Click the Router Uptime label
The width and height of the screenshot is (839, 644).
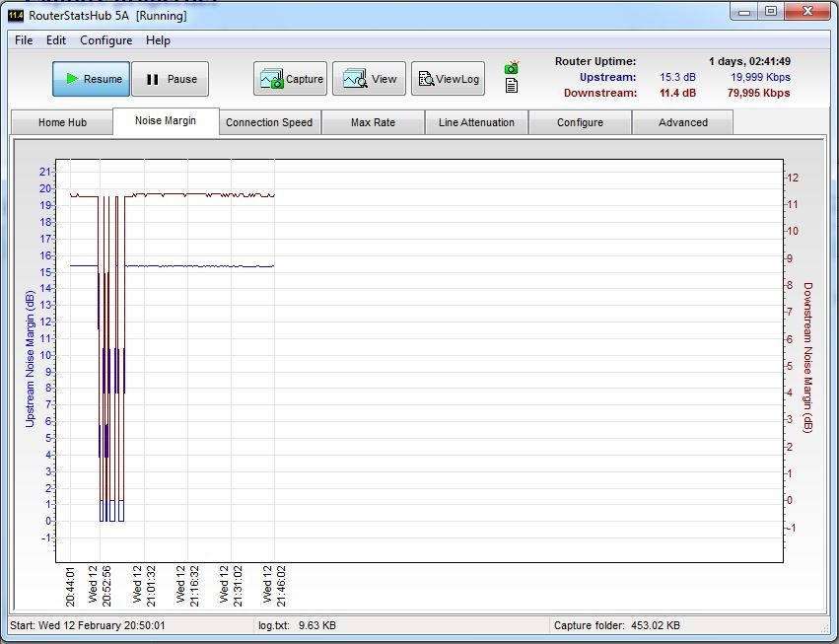click(595, 61)
